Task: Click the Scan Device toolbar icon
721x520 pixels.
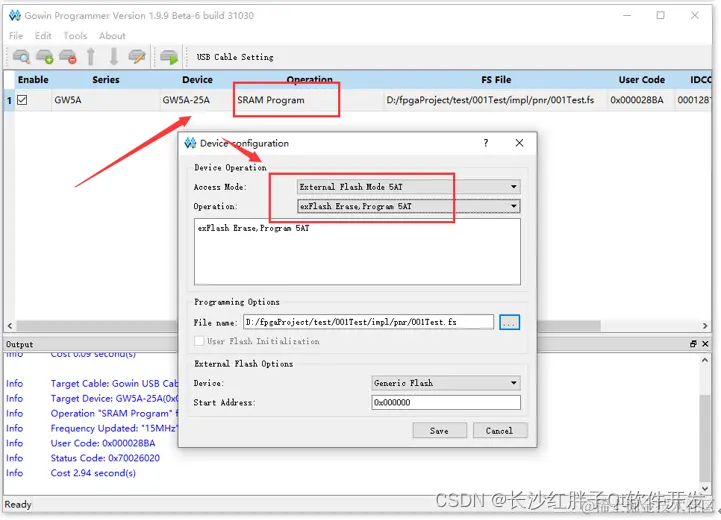Action: click(21, 57)
